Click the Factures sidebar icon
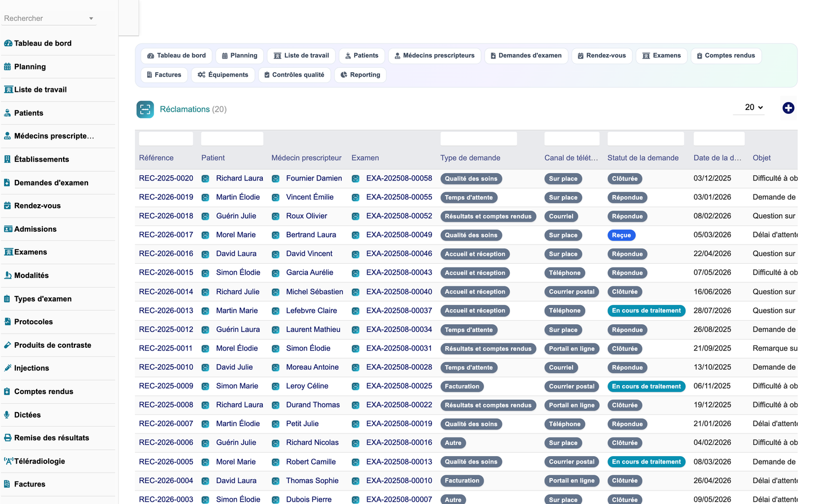The width and height of the screenshot is (815, 504). coord(7,484)
